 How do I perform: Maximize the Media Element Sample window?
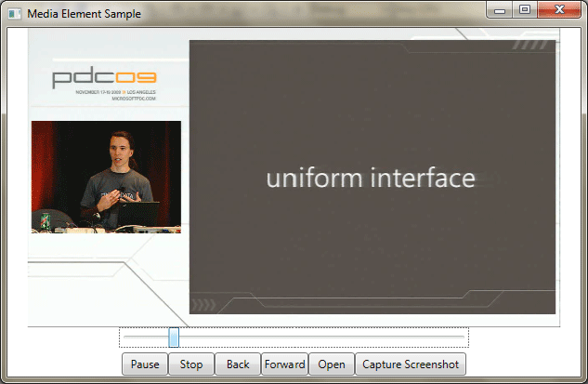click(x=525, y=10)
